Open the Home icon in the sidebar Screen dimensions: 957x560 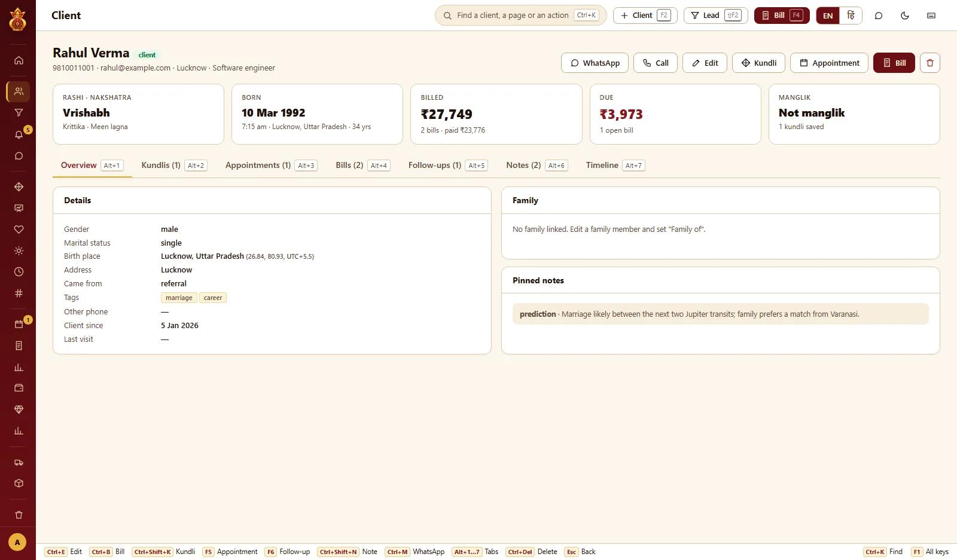[19, 60]
